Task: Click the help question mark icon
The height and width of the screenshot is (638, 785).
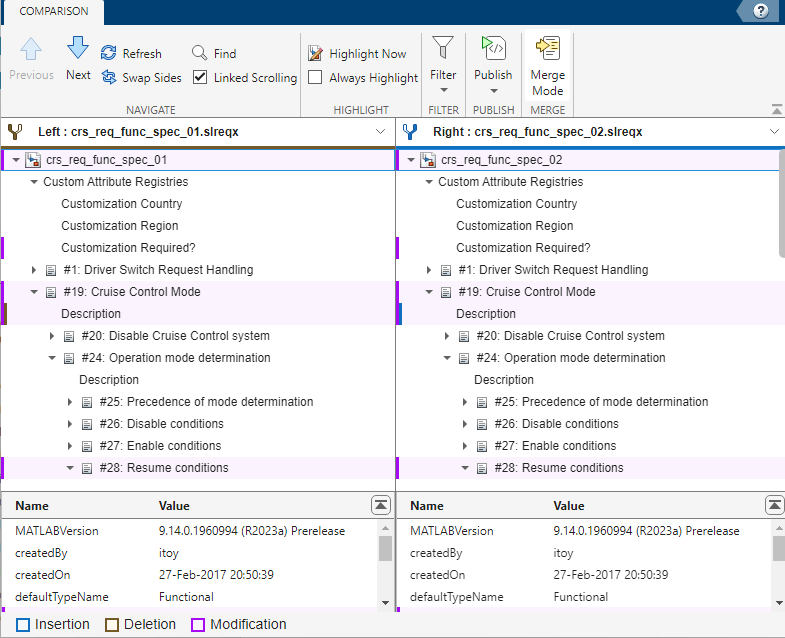Action: [760, 11]
